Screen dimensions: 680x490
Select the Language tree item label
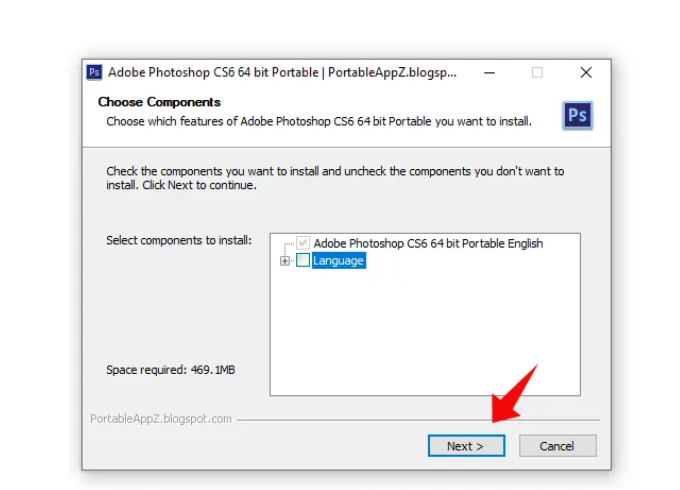(338, 261)
